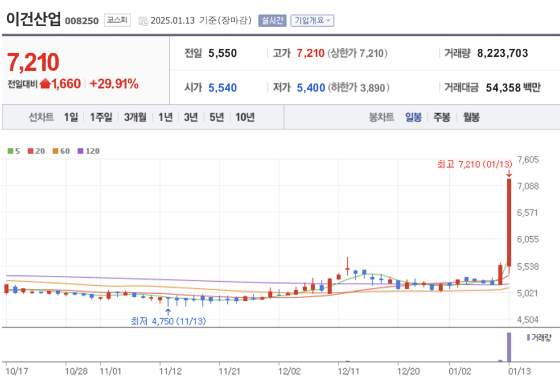Click the 거래량 value 8,223,703
Screen dimensions: 560x392
pyautogui.click(x=503, y=53)
